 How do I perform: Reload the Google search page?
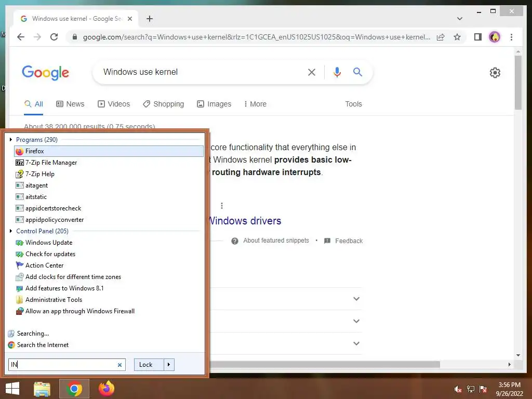coord(54,37)
